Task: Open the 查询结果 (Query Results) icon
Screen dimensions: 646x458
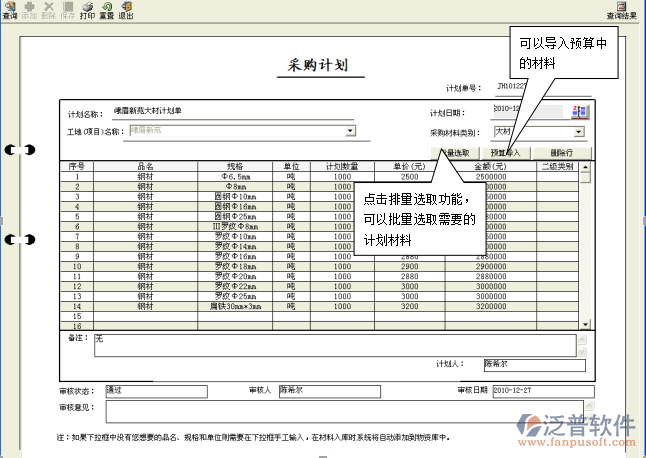Action: (622, 11)
